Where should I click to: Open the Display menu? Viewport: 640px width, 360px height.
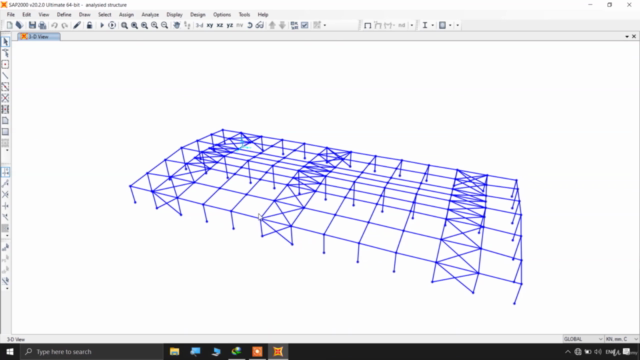coord(174,15)
